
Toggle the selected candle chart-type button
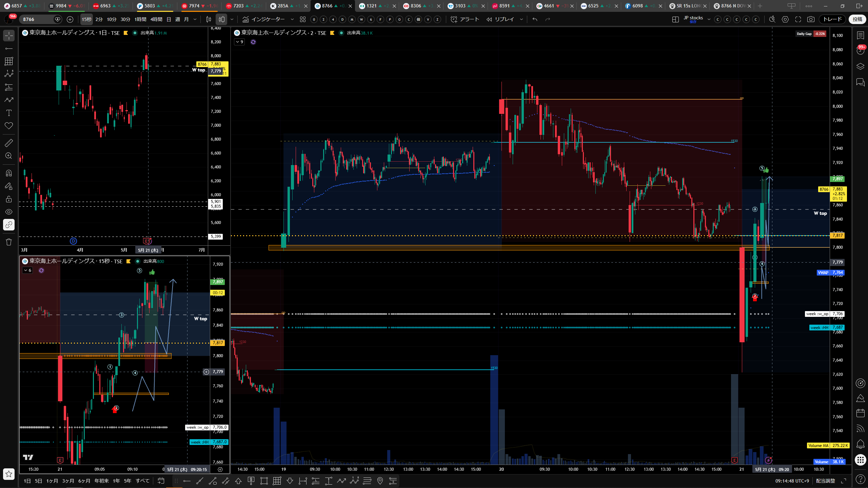tap(222, 19)
